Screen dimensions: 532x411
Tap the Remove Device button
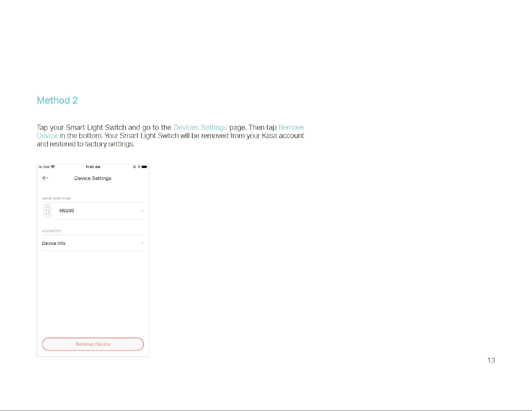tap(93, 344)
